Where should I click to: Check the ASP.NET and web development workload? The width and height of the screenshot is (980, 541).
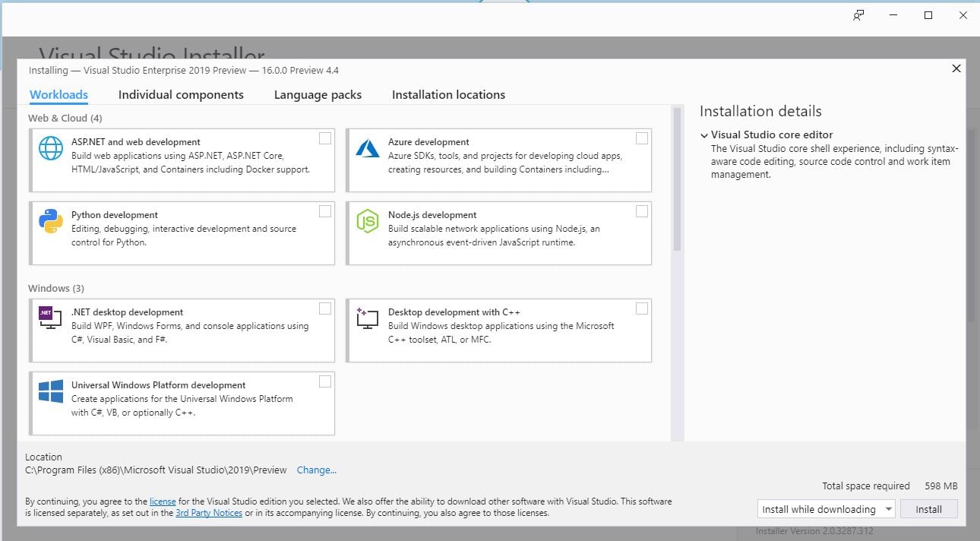coord(325,138)
